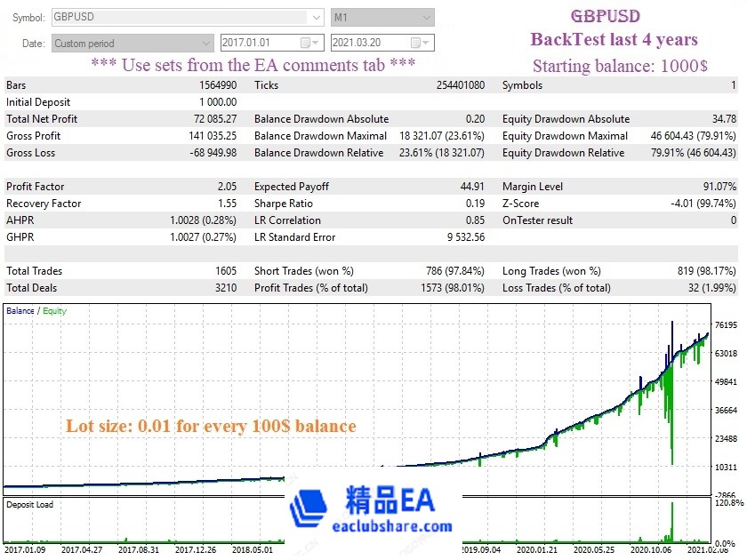
Task: Open the arrow beside the end date calendar
Action: (x=427, y=42)
